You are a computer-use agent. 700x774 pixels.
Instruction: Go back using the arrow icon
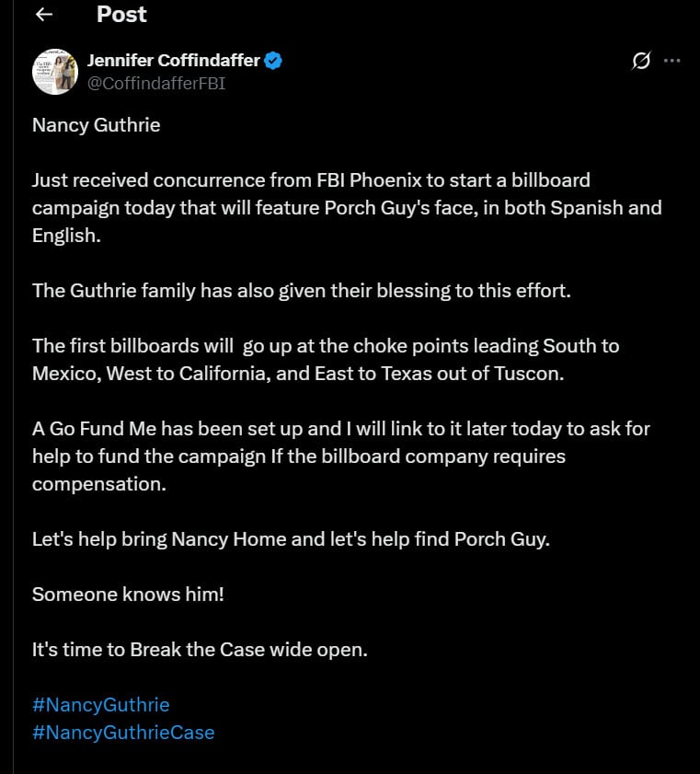(x=44, y=15)
